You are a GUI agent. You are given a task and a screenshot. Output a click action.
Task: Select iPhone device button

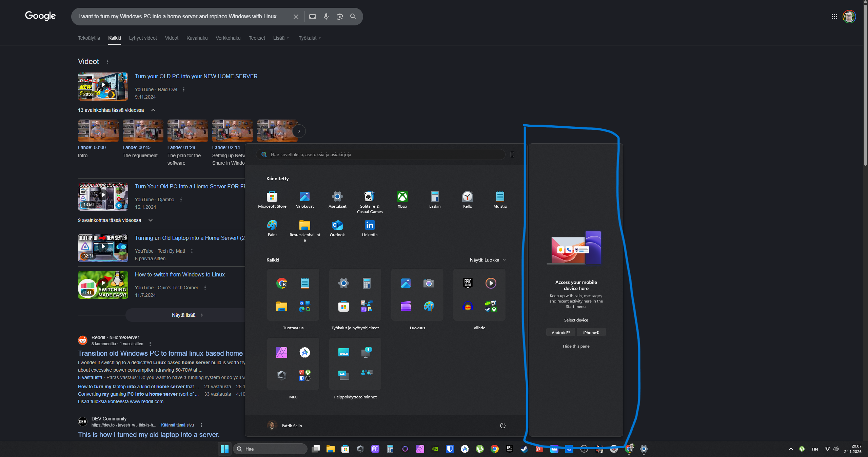click(591, 332)
